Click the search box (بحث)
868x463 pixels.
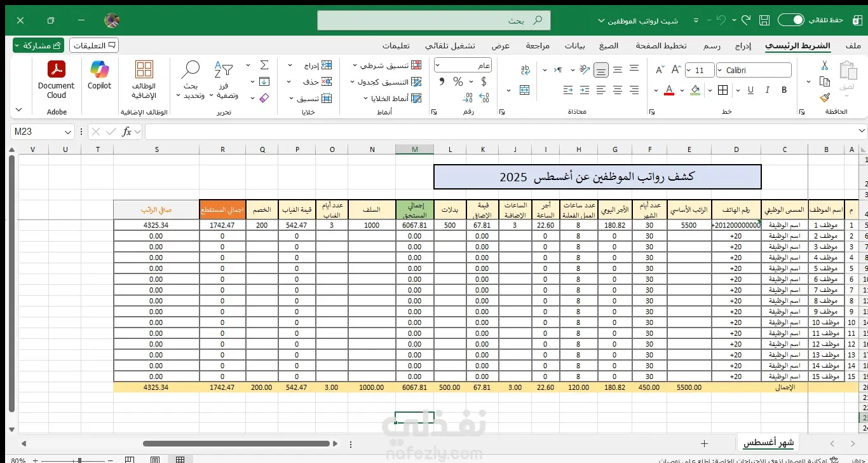[434, 20]
